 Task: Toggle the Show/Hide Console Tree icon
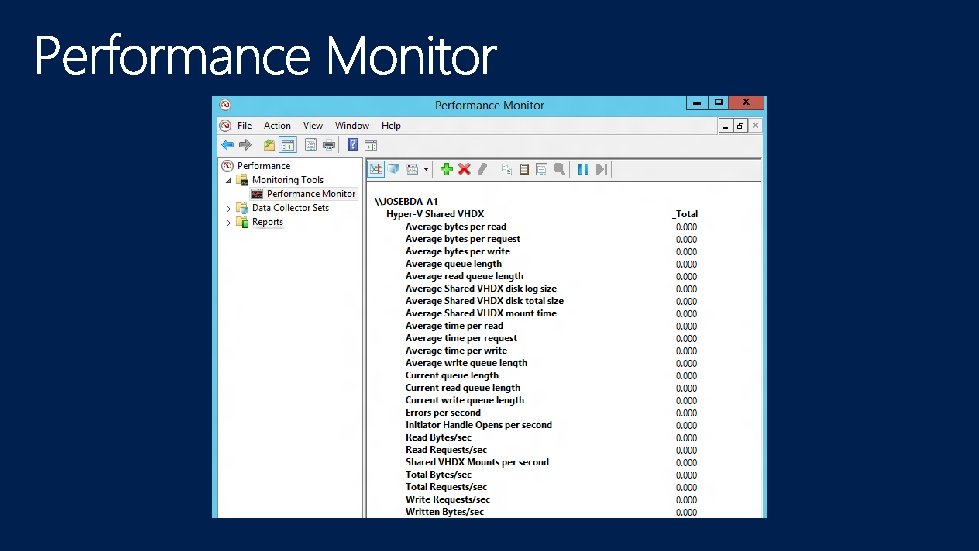[288, 145]
